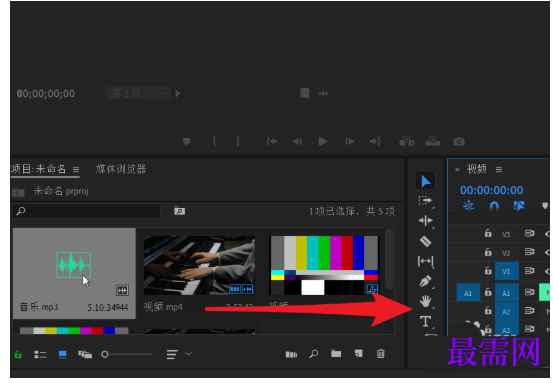The image size is (559, 383).
Task: Switch project panel to icon view
Action: click(62, 354)
